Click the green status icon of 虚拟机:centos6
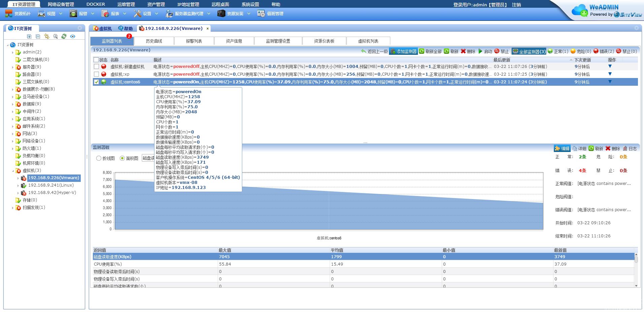 [104, 82]
